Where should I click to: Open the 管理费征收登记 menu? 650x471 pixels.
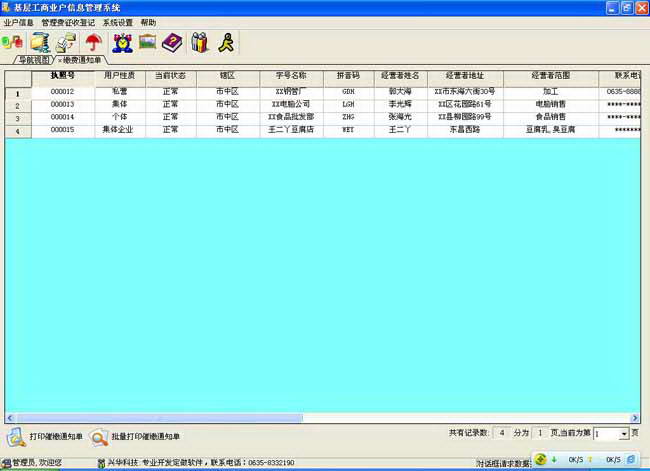[68, 23]
